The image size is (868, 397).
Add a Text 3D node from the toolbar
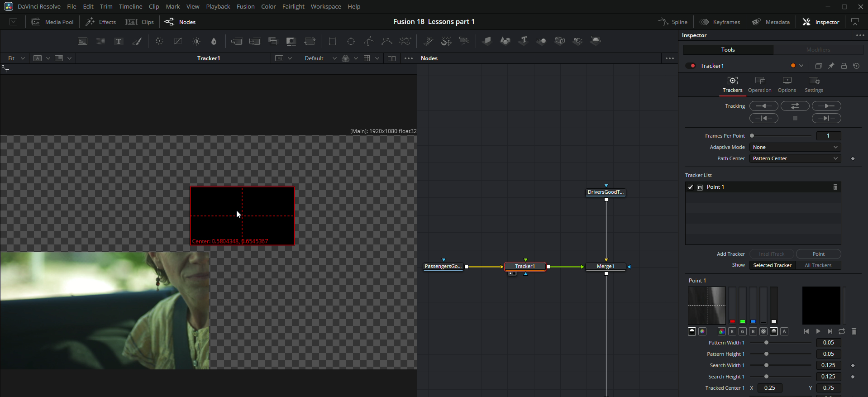point(524,41)
